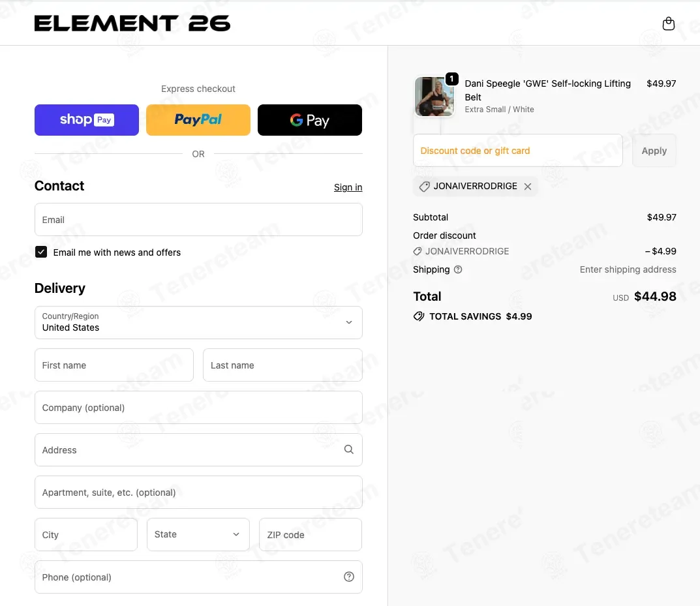Check out with Google Pay

[x=310, y=120]
